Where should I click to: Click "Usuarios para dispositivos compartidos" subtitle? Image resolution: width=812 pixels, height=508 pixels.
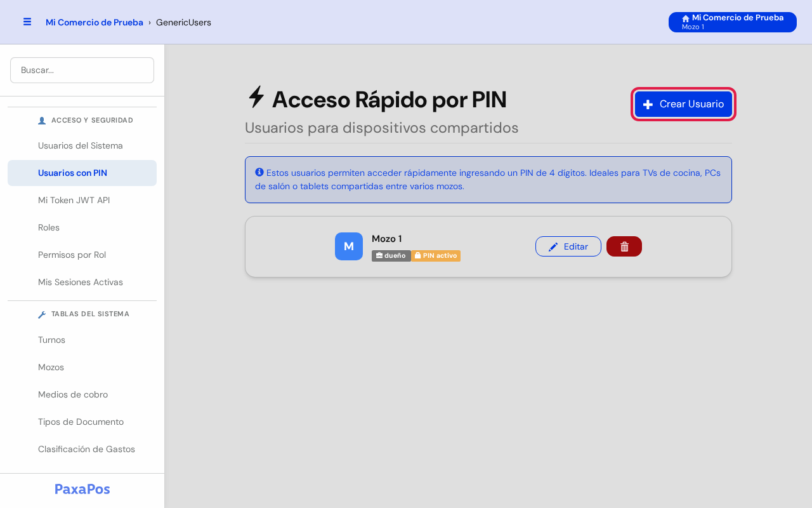[382, 128]
